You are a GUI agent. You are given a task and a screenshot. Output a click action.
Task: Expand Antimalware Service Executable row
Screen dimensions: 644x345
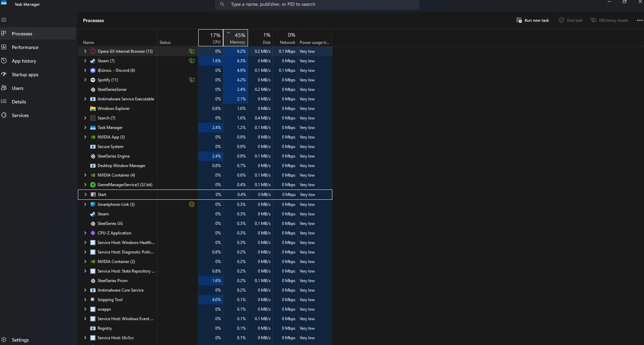tap(85, 99)
